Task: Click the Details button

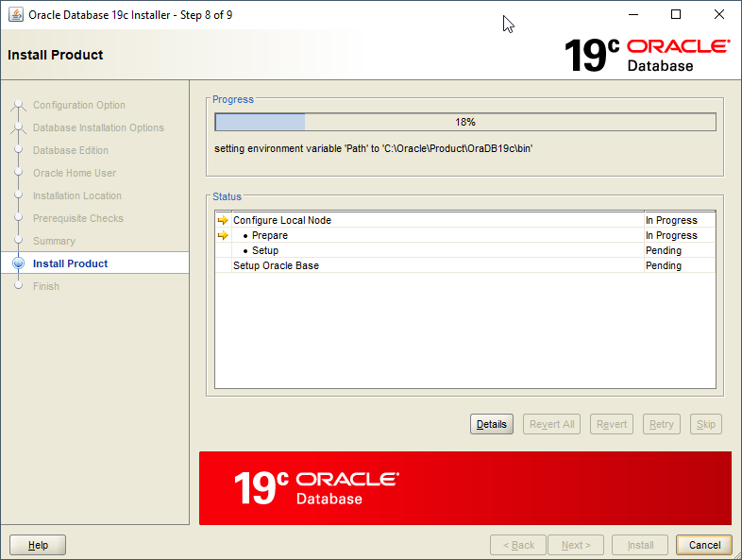Action: [x=491, y=424]
